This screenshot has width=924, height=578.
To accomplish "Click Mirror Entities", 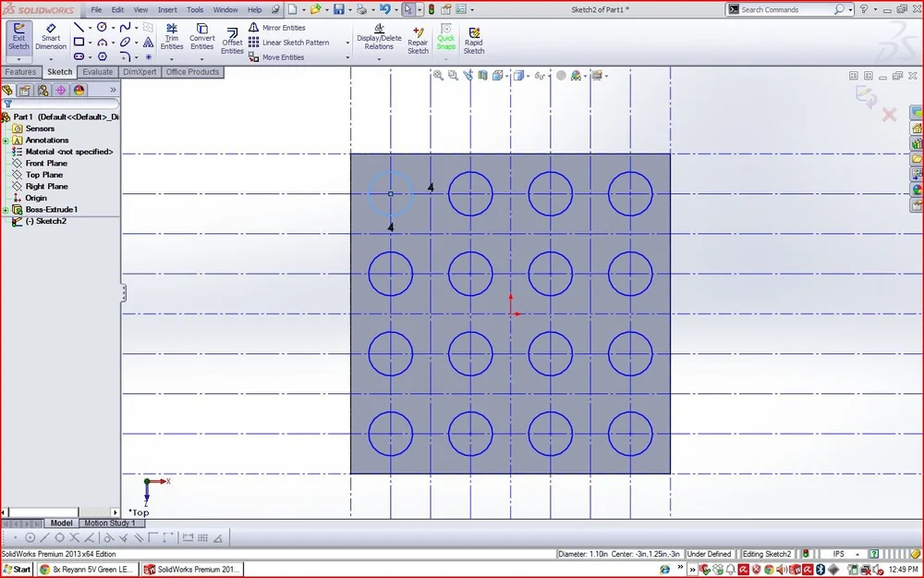I will point(277,28).
